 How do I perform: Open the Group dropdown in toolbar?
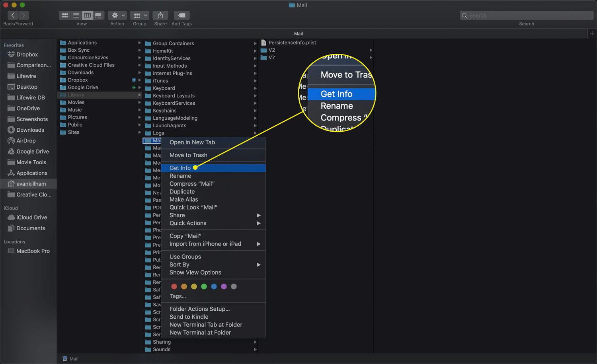[x=140, y=15]
